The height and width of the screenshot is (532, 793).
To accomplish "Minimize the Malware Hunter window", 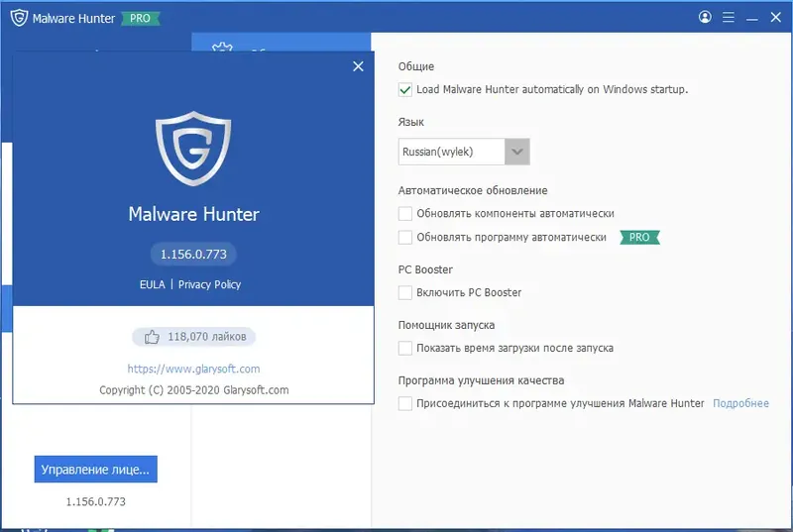I will (x=752, y=18).
